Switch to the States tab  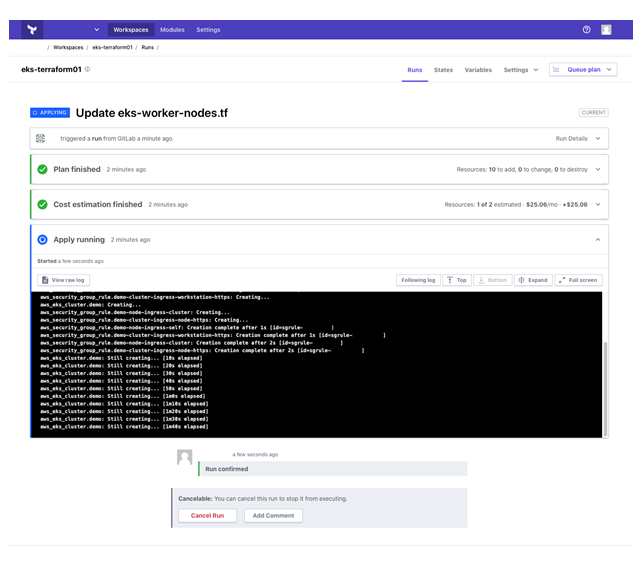click(443, 70)
